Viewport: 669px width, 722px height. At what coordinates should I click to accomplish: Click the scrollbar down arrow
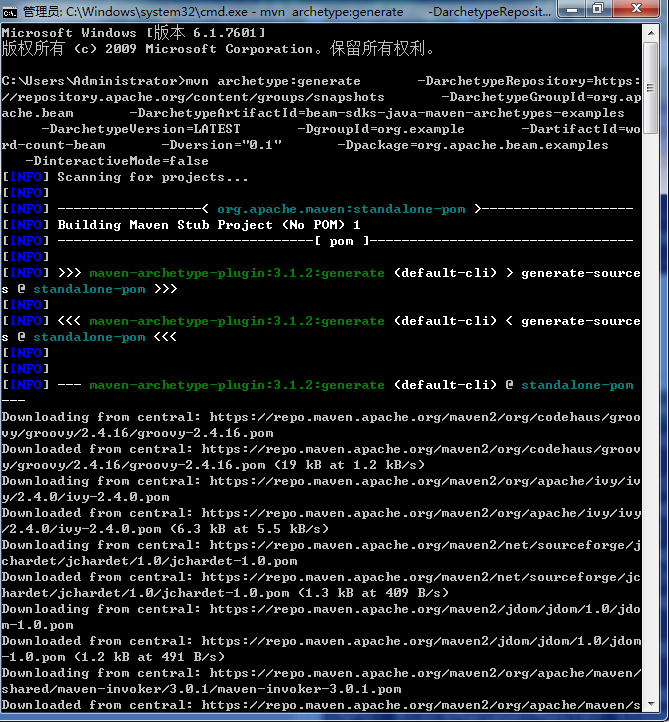click(x=651, y=703)
